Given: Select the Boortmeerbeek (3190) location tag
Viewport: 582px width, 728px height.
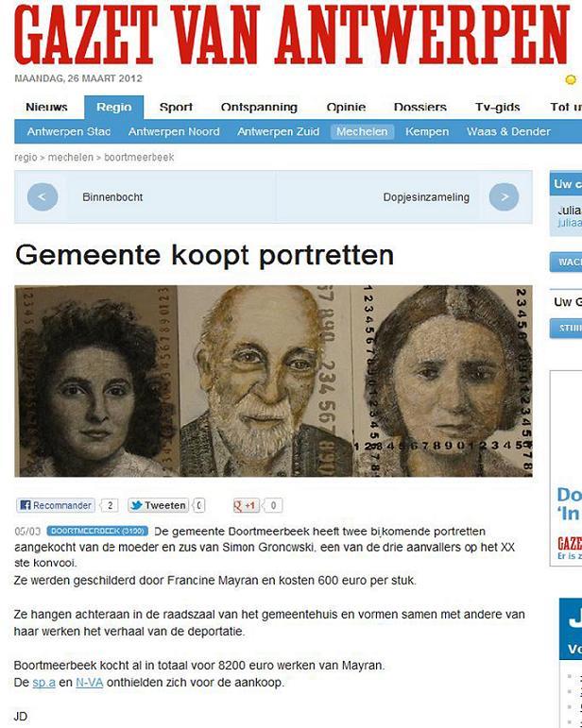Looking at the screenshot, I should click(97, 531).
